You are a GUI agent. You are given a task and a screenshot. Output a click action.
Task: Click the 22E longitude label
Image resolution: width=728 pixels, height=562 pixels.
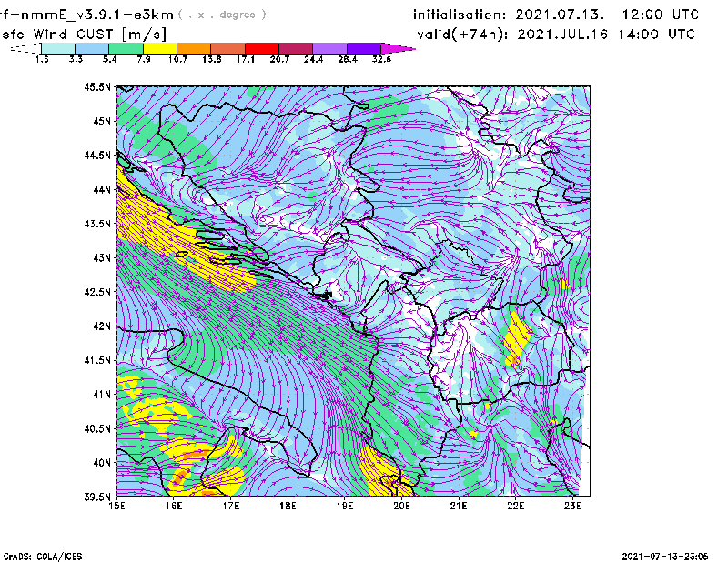(515, 506)
